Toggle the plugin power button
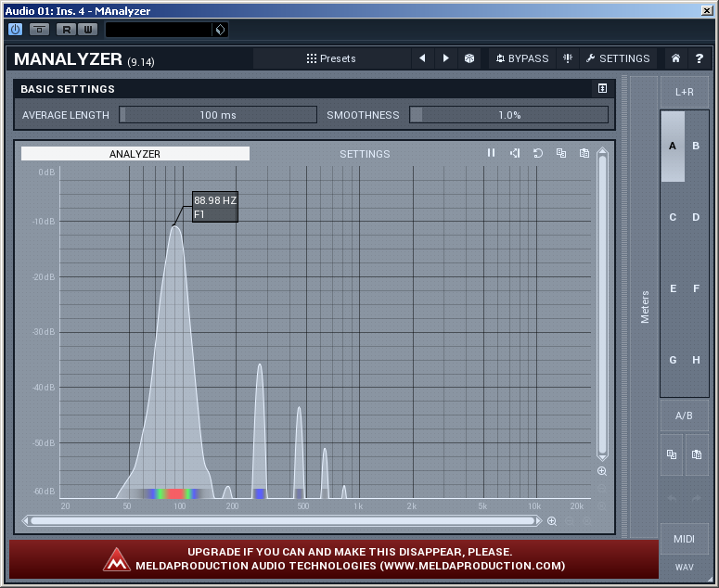Screen dimensions: 719x588 (x=15, y=30)
